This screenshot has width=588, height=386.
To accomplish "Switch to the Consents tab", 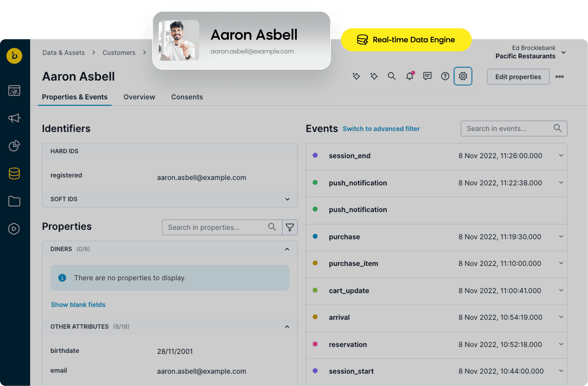I will 187,97.
